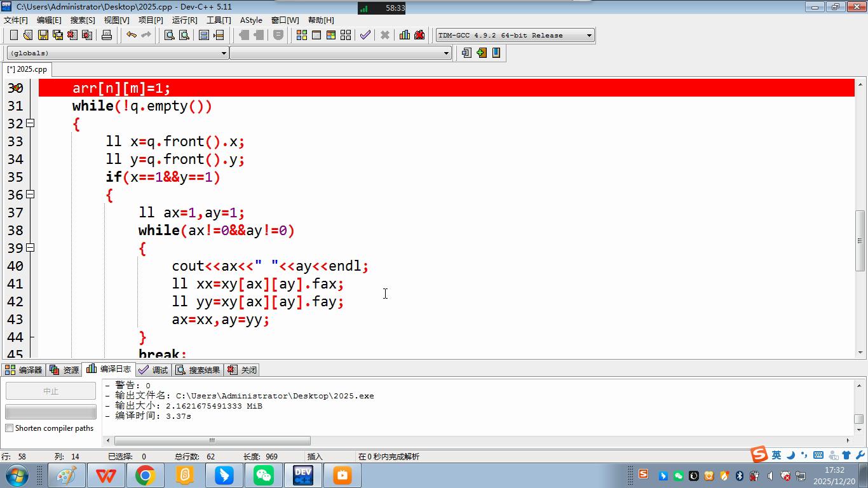Open the 运行[R] menu
Screen dimensions: 868x488
coord(184,20)
